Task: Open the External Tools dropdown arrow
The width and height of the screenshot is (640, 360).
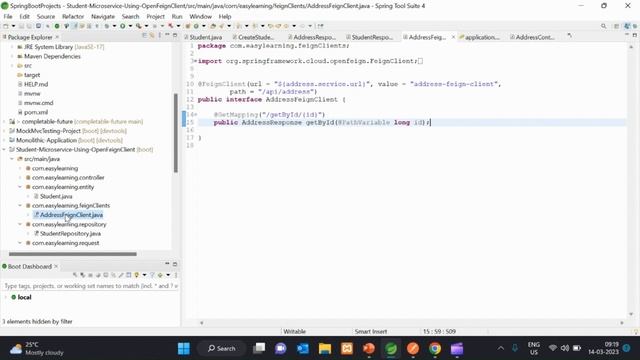Action: point(146,26)
